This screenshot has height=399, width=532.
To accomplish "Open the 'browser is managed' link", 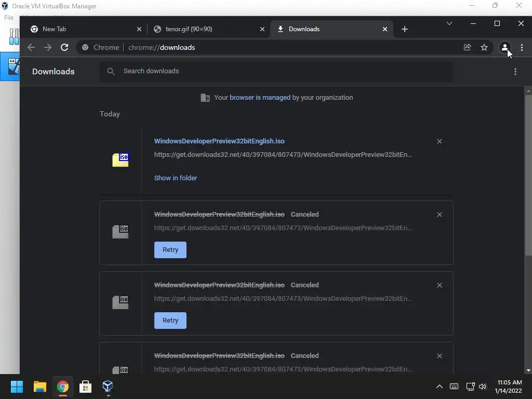I will (x=260, y=98).
